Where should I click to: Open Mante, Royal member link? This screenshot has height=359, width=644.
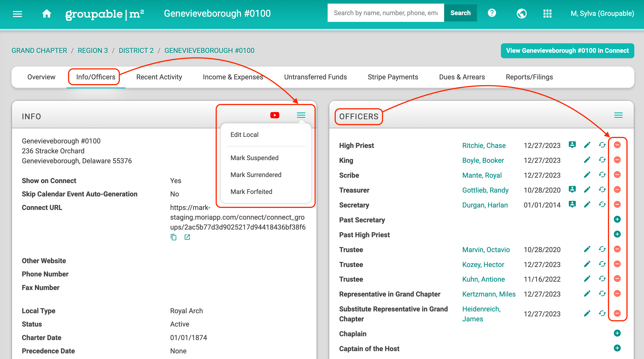482,175
